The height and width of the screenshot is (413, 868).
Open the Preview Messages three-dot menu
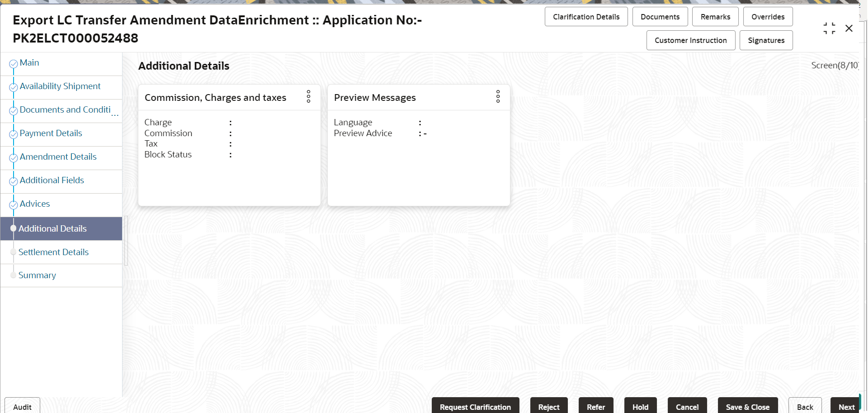pyautogui.click(x=498, y=96)
